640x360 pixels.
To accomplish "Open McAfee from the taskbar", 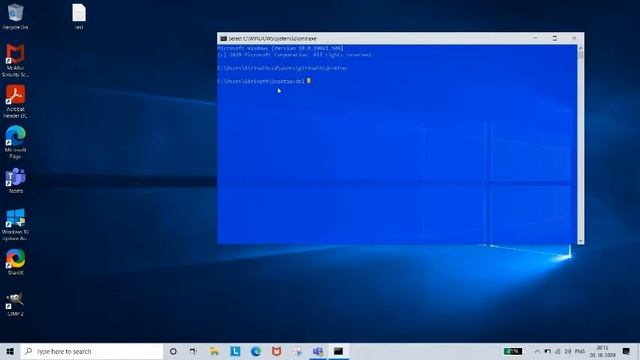I will pos(277,351).
